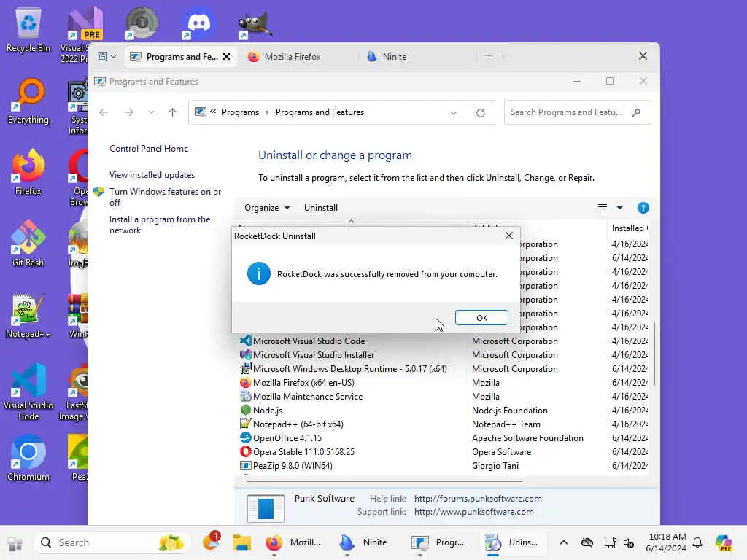Launch Firefox from the desktop
Screen dimensions: 747x560
[28, 172]
